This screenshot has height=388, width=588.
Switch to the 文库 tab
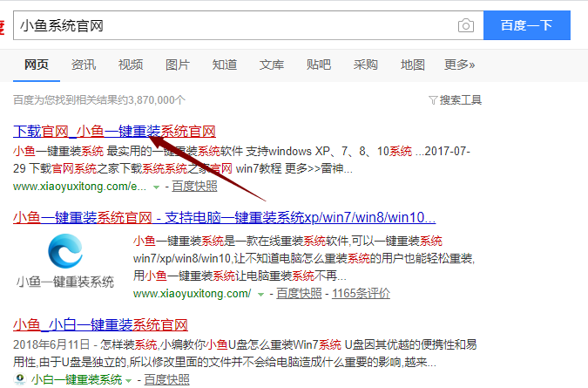click(272, 65)
